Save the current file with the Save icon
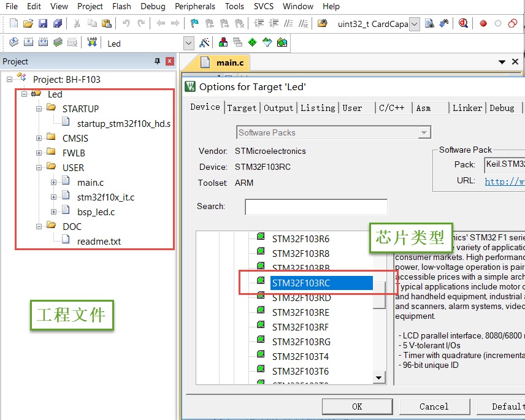 [x=43, y=23]
